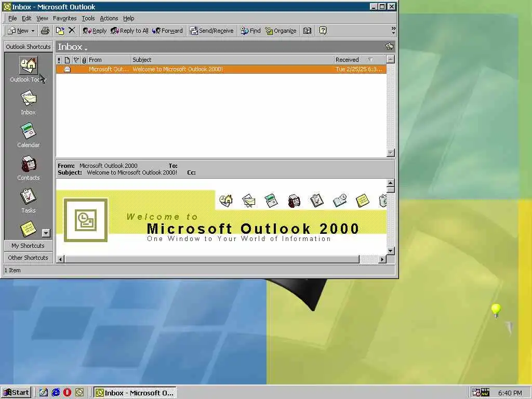Click Outlook logo in welcome message
The width and height of the screenshot is (532, 399).
[86, 220]
